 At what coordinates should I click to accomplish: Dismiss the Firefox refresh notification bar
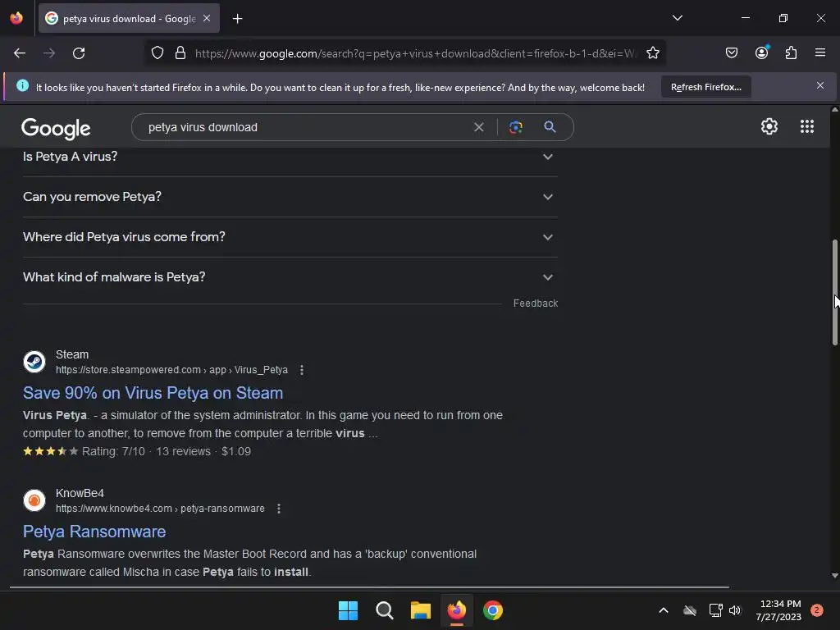(x=820, y=85)
